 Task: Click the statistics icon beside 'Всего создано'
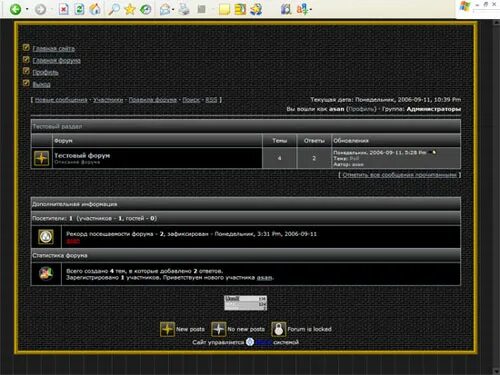click(x=46, y=274)
